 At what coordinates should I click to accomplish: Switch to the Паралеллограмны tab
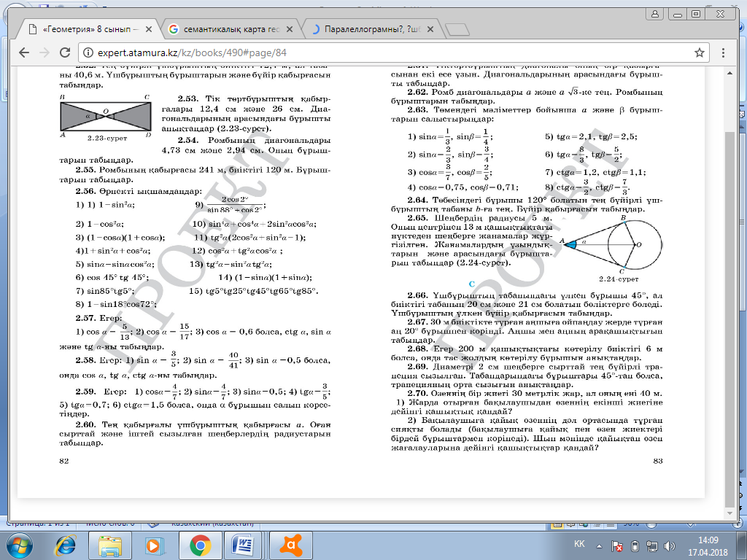coord(372,29)
